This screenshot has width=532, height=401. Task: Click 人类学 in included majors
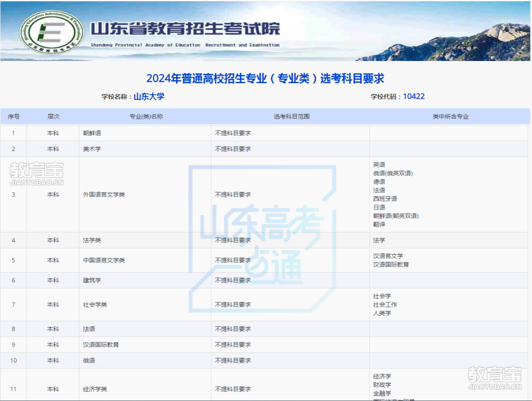pos(382,313)
